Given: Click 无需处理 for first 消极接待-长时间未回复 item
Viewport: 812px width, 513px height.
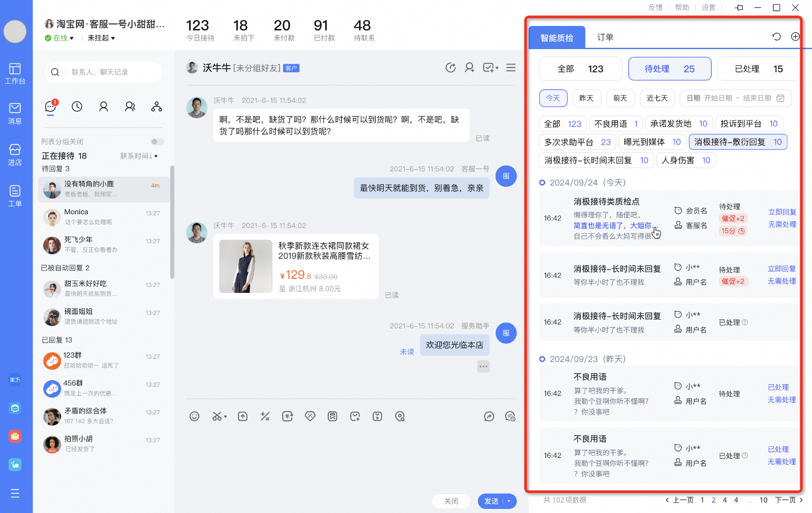Looking at the screenshot, I should point(782,281).
